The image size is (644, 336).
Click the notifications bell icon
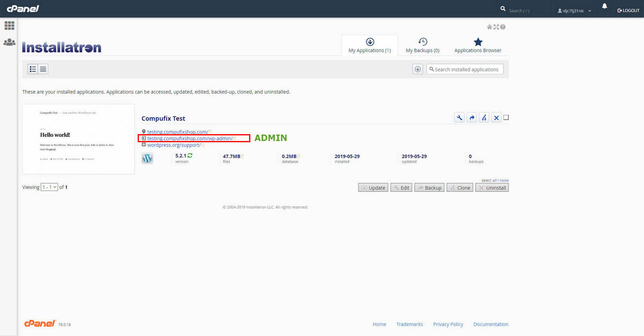(x=604, y=6)
